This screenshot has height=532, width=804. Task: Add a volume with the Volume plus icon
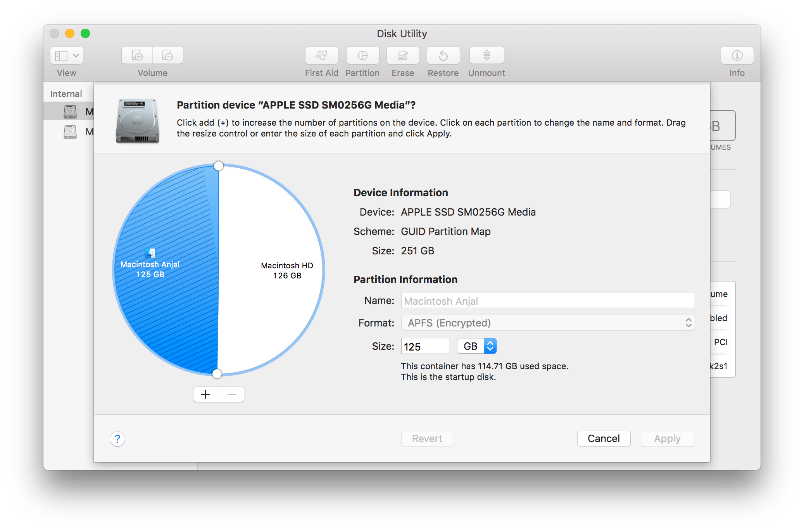[x=136, y=55]
